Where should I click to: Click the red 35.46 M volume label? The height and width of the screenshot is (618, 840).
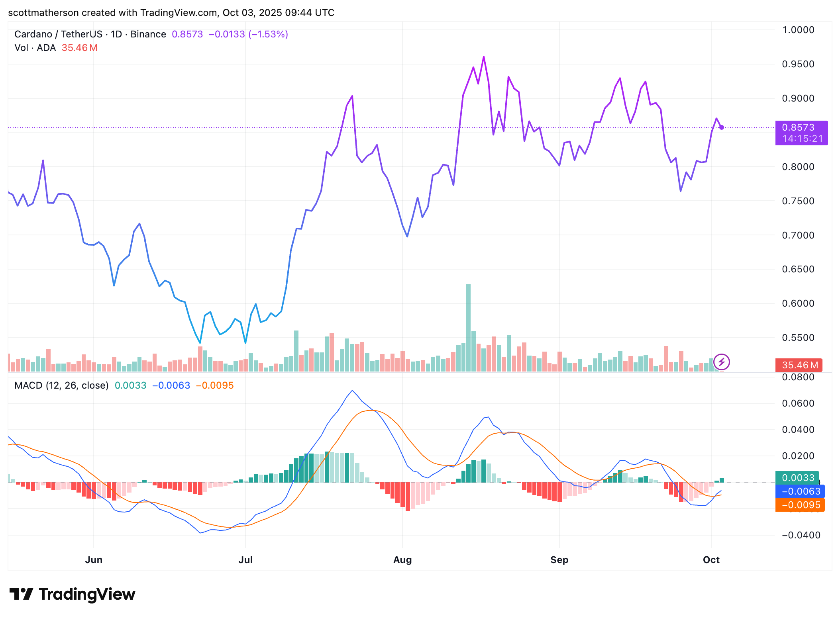[x=799, y=365]
